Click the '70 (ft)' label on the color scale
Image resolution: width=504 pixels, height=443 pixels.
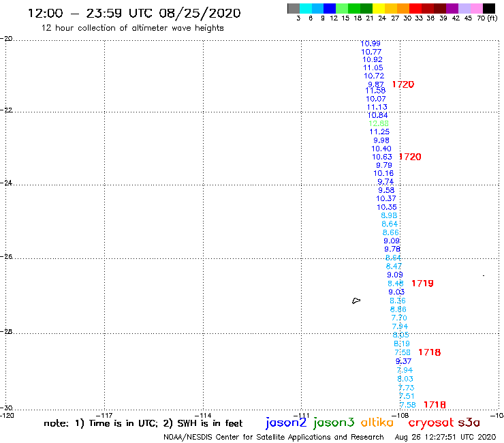pyautogui.click(x=487, y=18)
